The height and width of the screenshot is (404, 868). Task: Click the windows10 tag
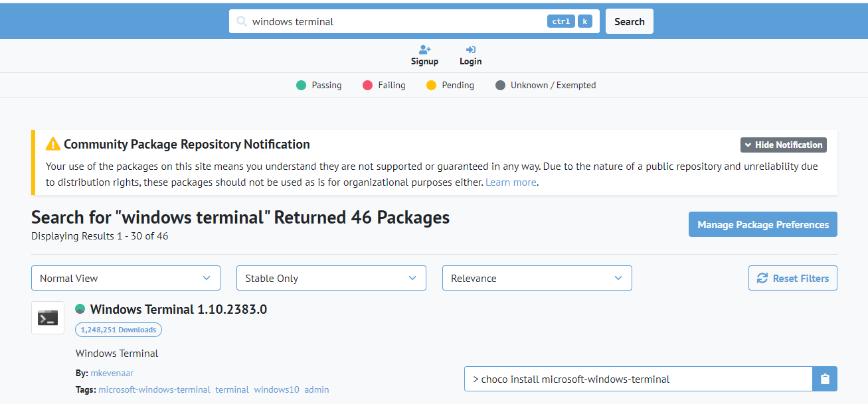pyautogui.click(x=277, y=389)
